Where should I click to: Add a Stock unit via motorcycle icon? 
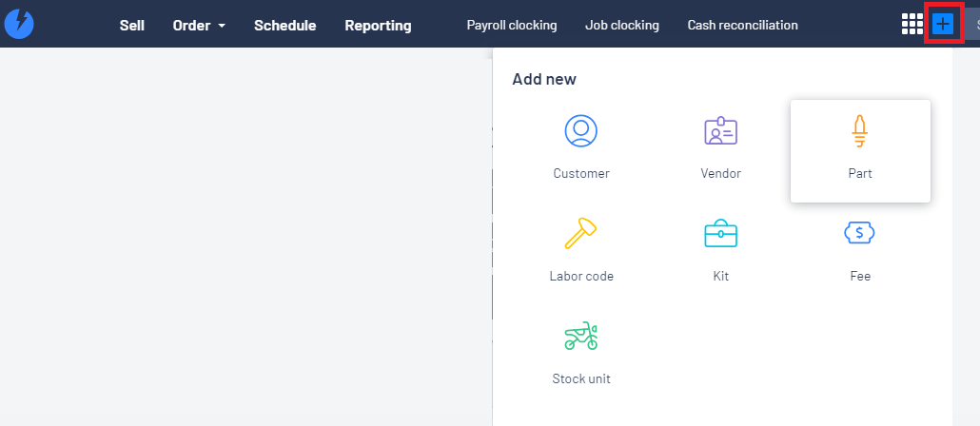[581, 336]
